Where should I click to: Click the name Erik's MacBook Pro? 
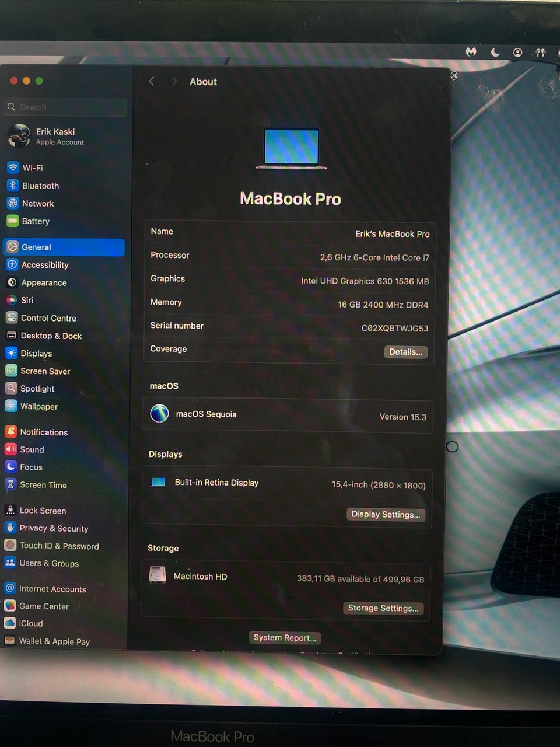pos(393,233)
